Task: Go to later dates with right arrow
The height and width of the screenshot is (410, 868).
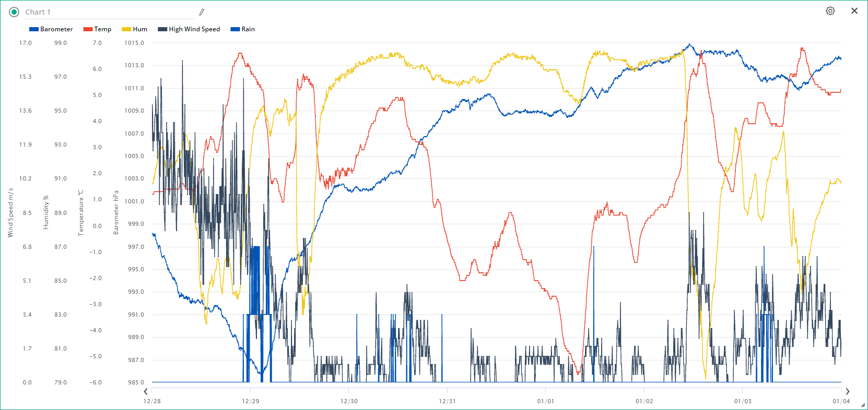Action: click(x=847, y=391)
